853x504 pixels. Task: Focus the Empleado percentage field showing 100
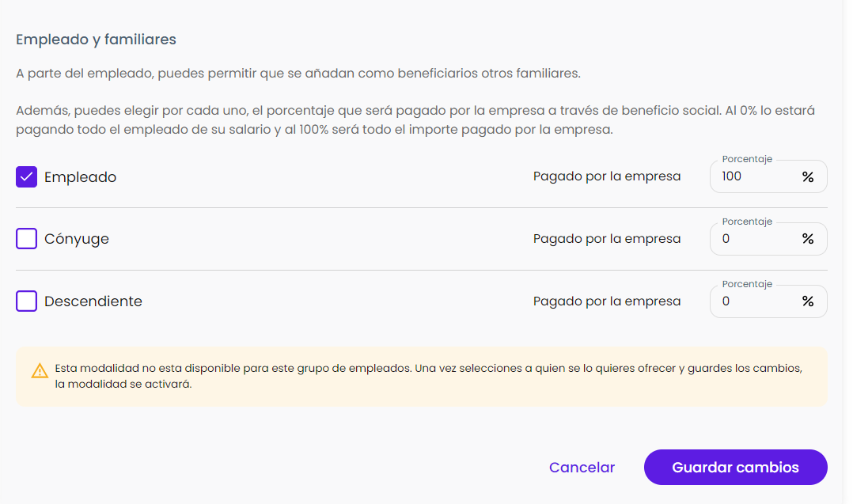[x=752, y=176]
